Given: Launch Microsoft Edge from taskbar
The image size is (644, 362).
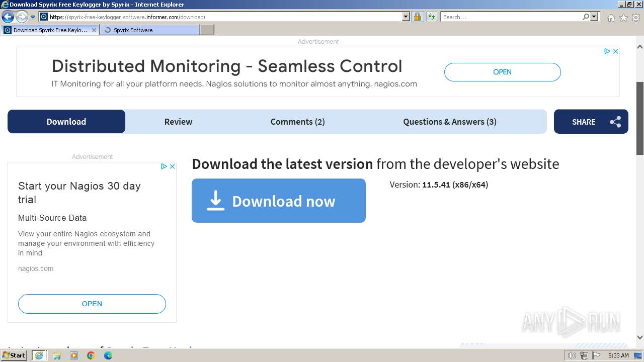Looking at the screenshot, I should point(108,355).
